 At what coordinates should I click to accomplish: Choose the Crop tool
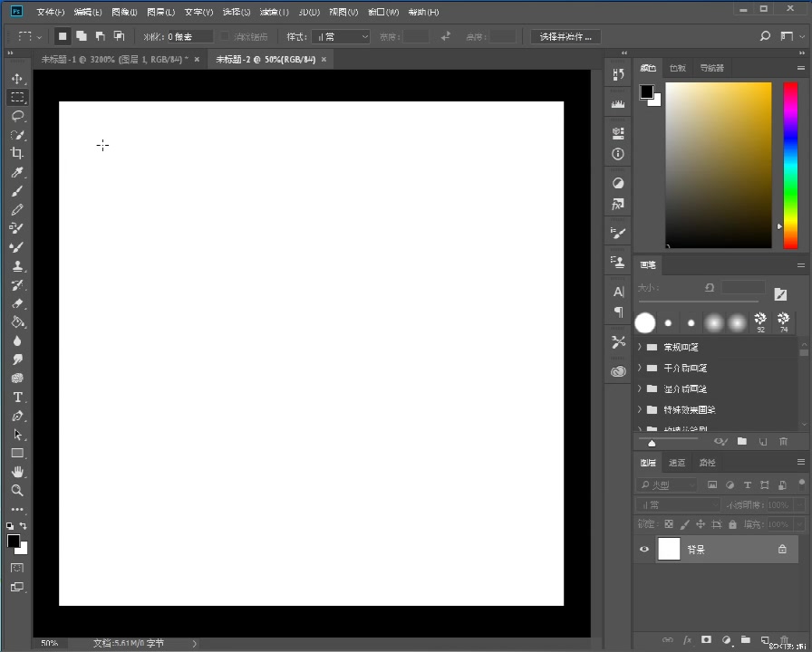[17, 153]
